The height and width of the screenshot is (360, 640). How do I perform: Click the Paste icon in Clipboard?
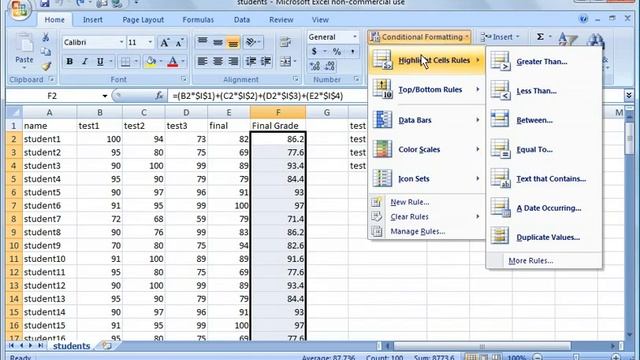pos(24,44)
